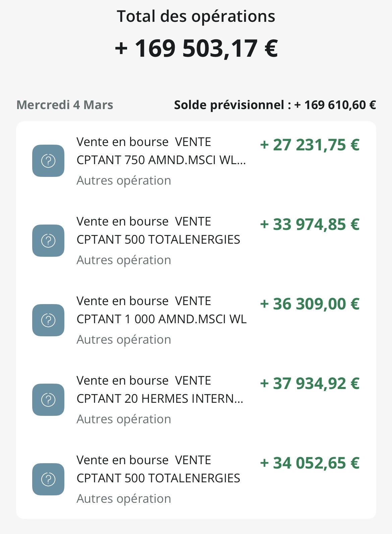392x534 pixels.
Task: Tap the 'Solde prévisionnel' balance of 169 610,60 €
Action: 275,105
